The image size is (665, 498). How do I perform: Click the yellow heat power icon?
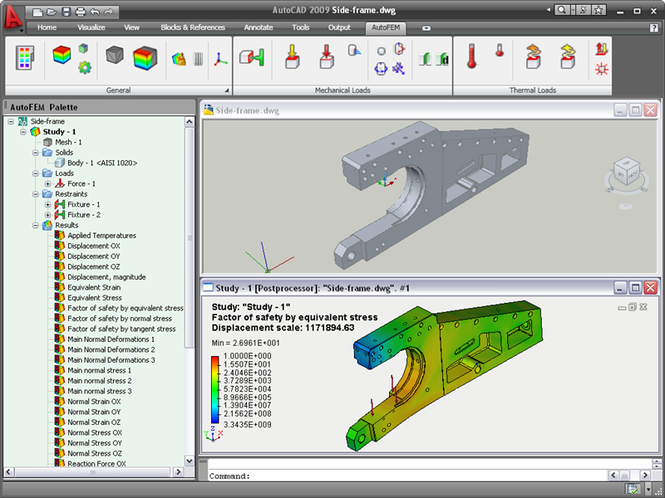coord(568,56)
